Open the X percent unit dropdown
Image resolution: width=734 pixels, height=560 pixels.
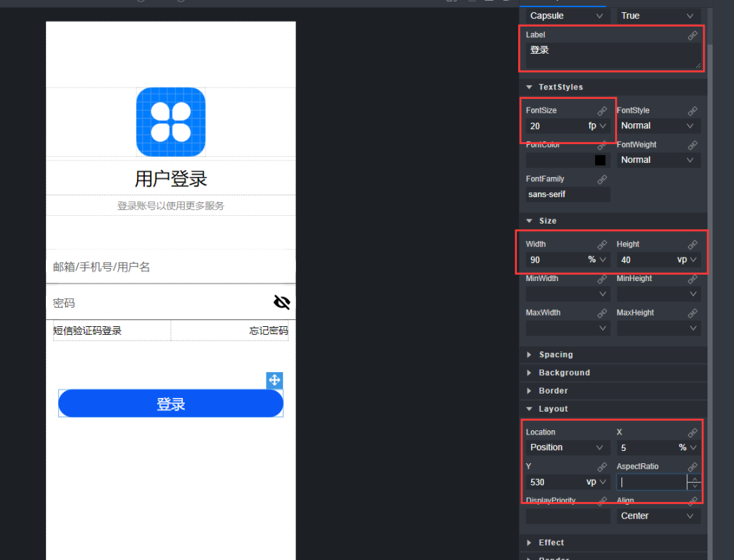pyautogui.click(x=688, y=447)
